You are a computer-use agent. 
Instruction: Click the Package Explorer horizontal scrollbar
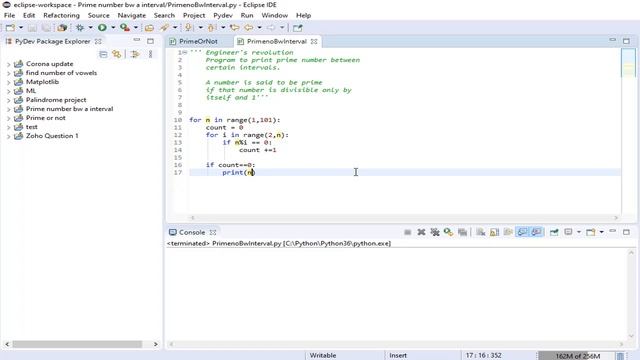[x=77, y=344]
